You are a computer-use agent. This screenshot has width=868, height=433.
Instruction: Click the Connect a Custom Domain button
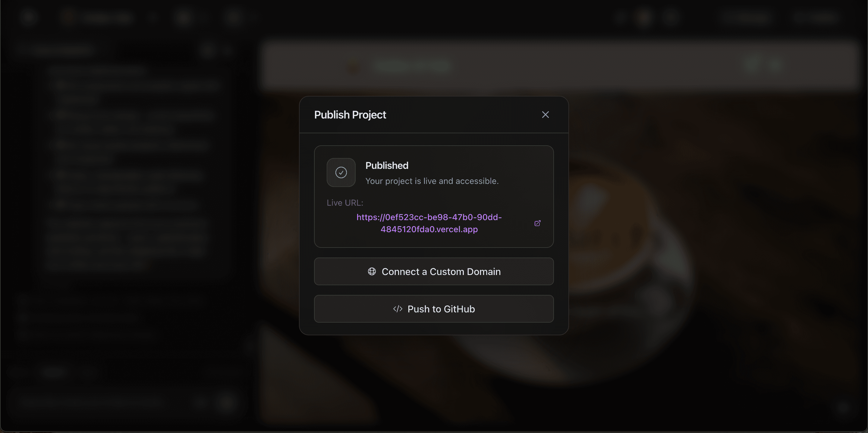(434, 271)
